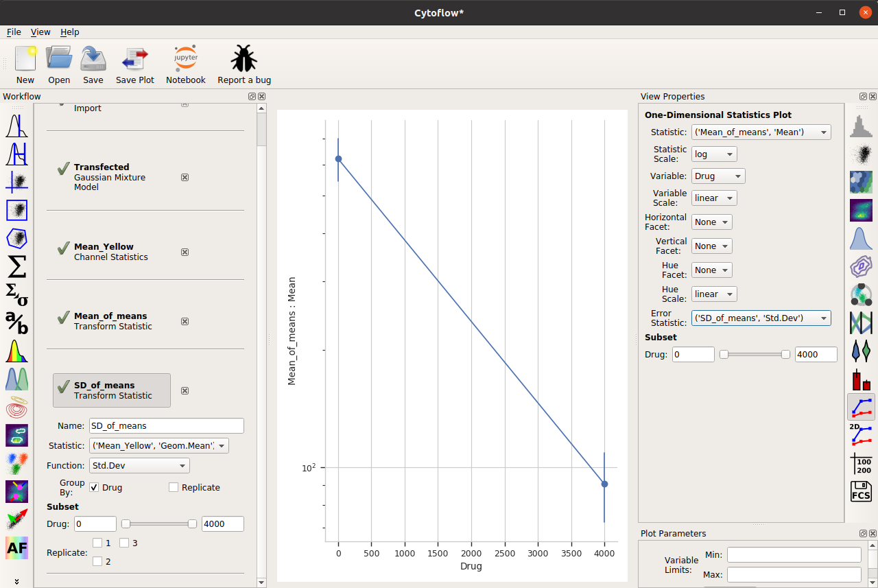Image resolution: width=878 pixels, height=588 pixels.
Task: Check Replicate subset option 3
Action: (x=124, y=543)
